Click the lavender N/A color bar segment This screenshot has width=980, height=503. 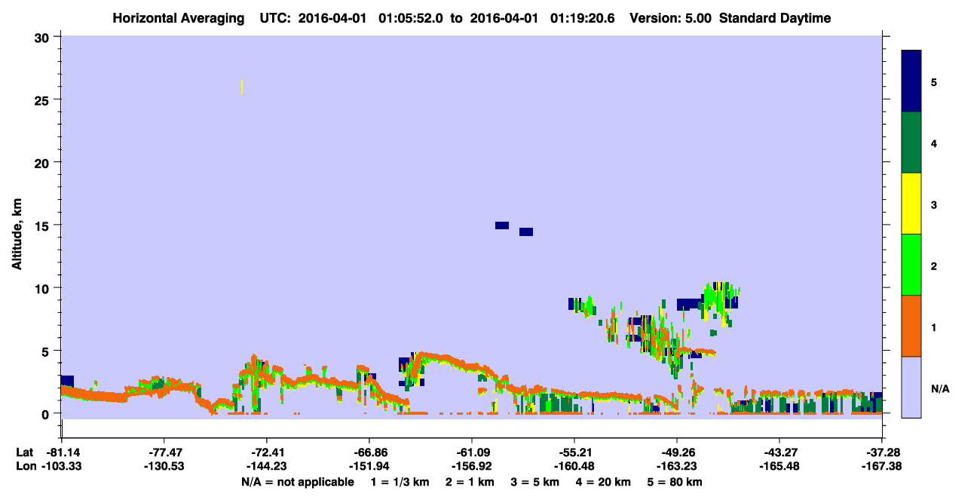tap(911, 387)
